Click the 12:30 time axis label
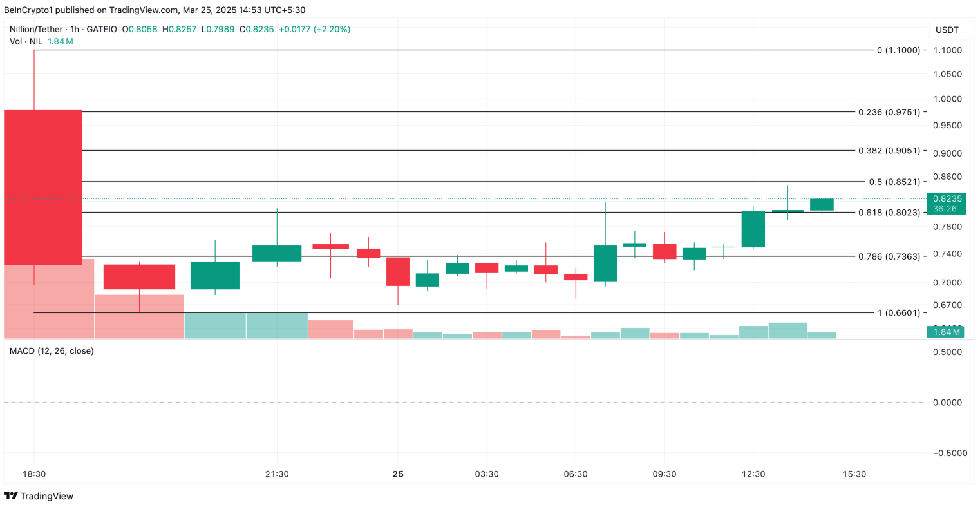Screen dimensions: 980x507 pos(753,474)
